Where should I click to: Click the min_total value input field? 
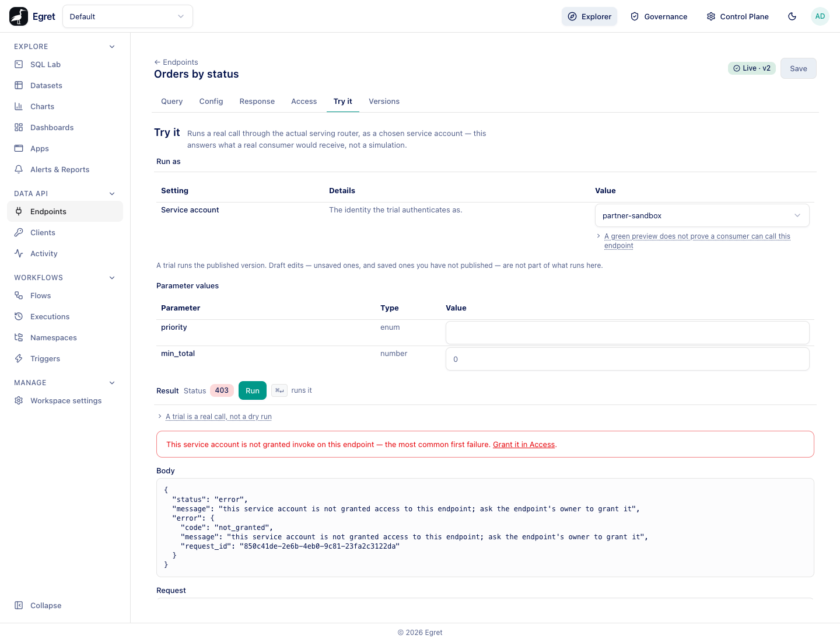point(628,359)
